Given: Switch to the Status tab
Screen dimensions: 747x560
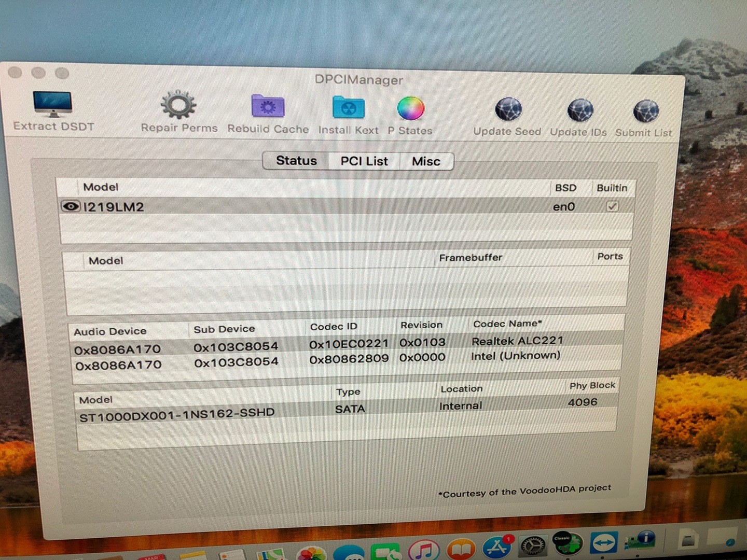Looking at the screenshot, I should tap(296, 161).
